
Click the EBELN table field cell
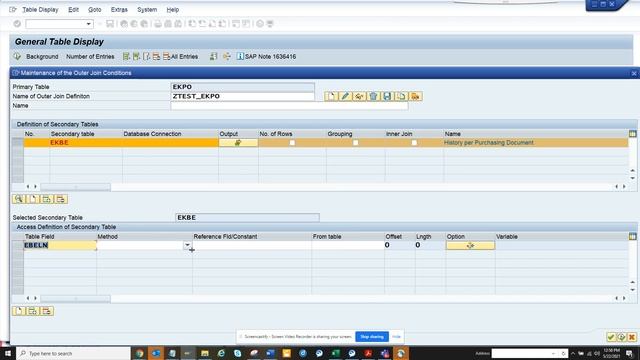(60, 245)
